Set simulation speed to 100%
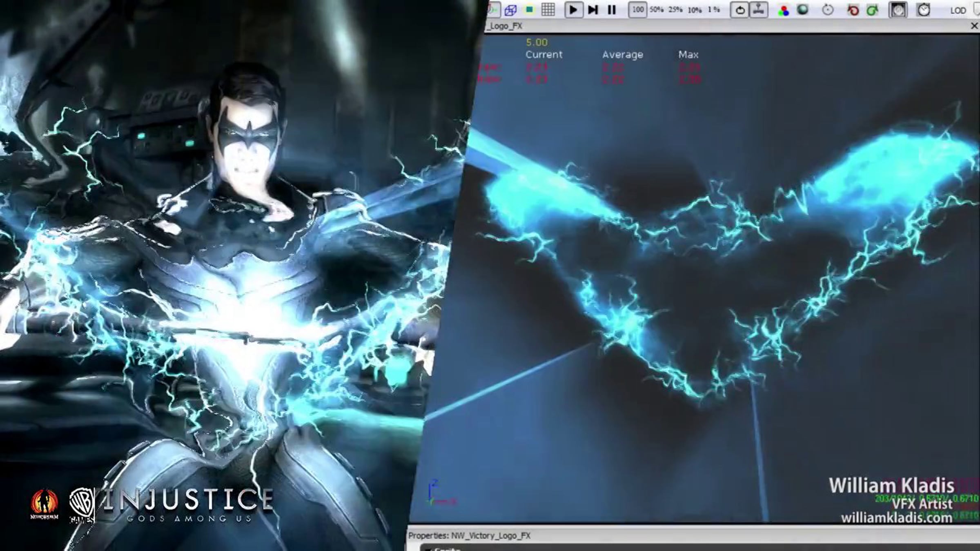The width and height of the screenshot is (980, 551). point(638,10)
